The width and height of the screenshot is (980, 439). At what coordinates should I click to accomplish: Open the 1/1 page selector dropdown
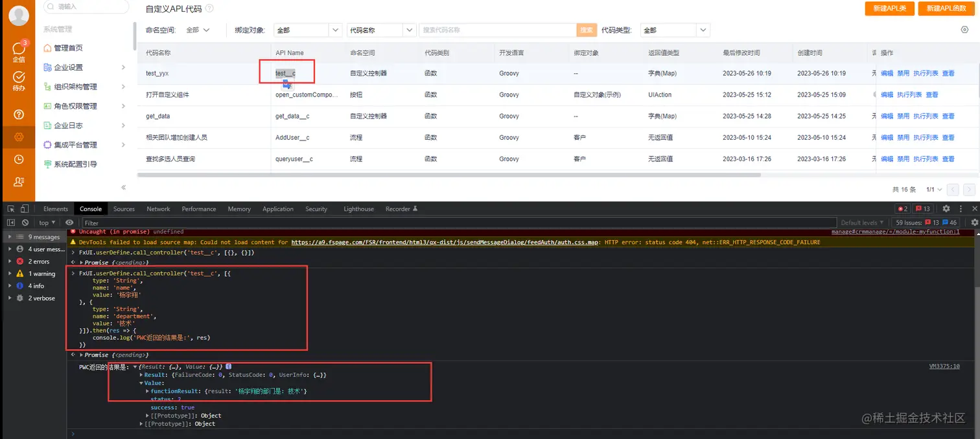click(x=933, y=190)
